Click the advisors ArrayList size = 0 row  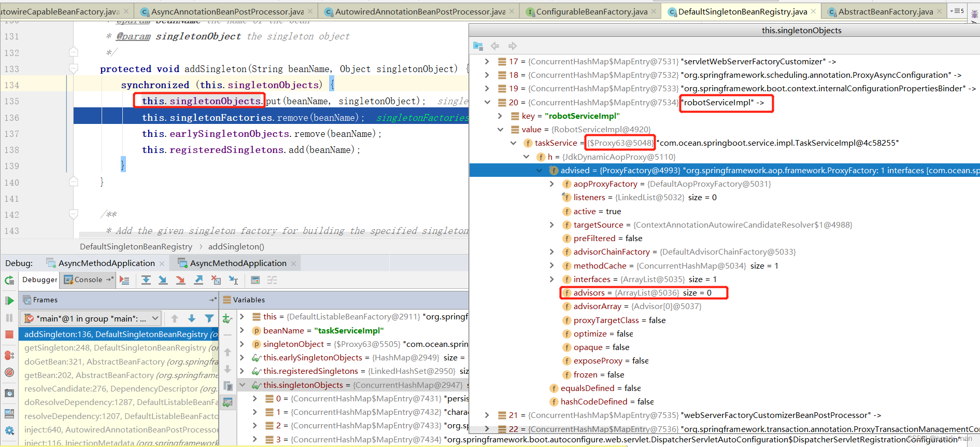pyautogui.click(x=643, y=292)
